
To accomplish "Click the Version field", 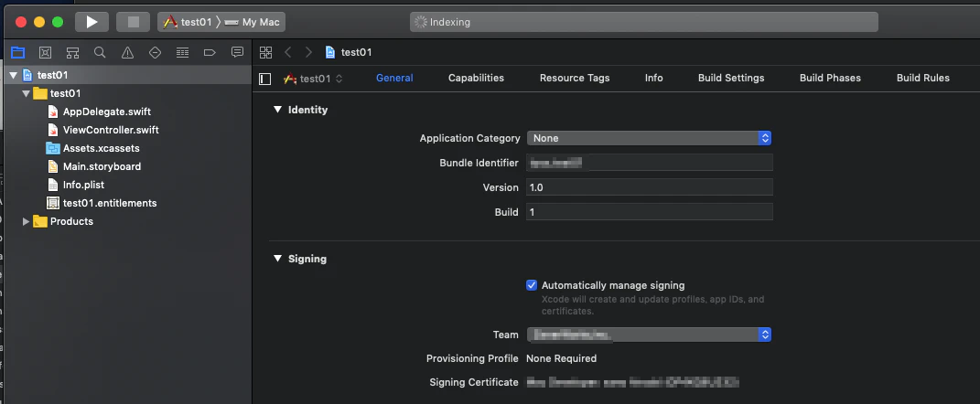I will click(x=650, y=187).
